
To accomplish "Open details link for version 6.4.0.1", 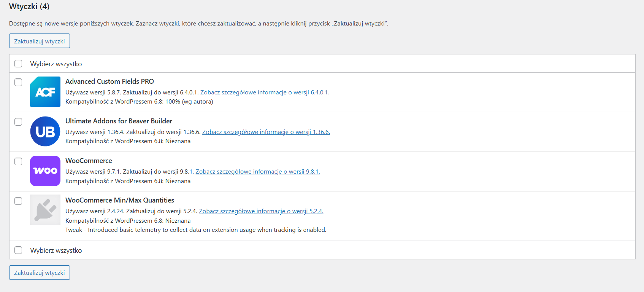I will coord(265,92).
